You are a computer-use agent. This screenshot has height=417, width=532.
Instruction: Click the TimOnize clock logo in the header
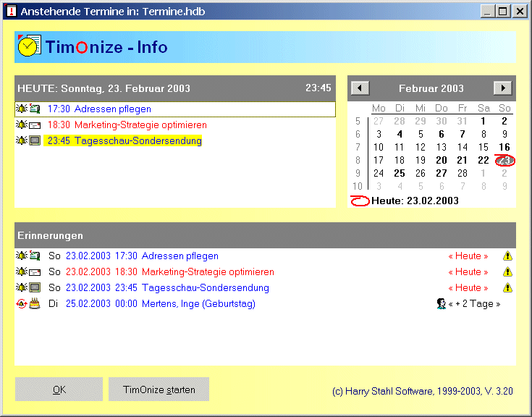[30, 46]
